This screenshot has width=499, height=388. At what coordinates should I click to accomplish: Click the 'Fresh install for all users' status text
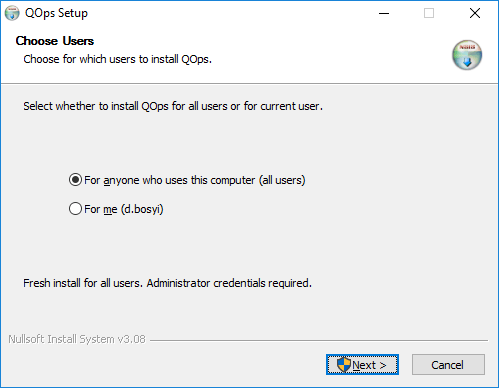(167, 283)
